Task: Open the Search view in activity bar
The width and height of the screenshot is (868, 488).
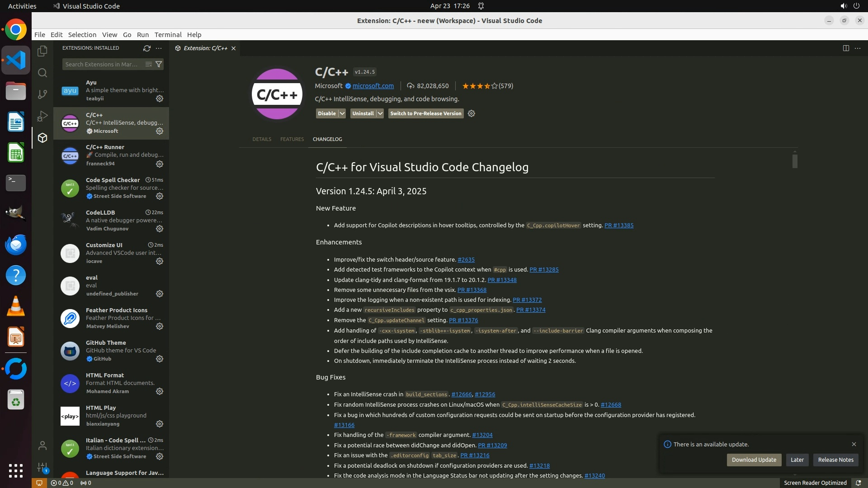Action: [42, 73]
